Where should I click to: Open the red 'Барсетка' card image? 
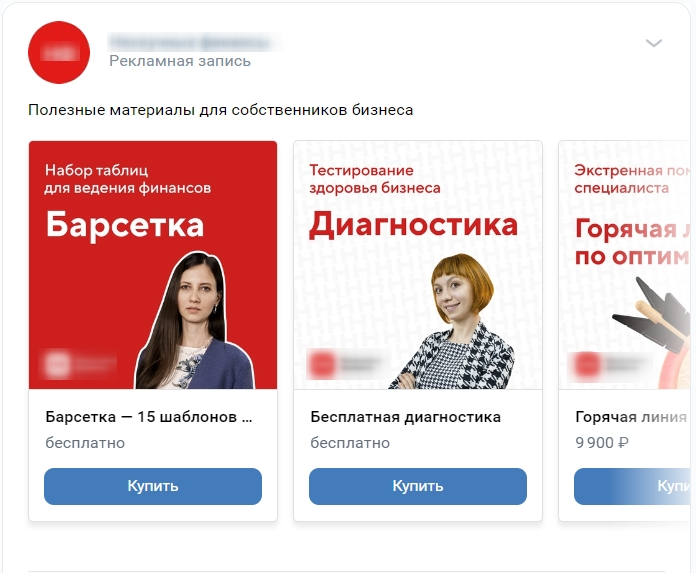pyautogui.click(x=153, y=265)
